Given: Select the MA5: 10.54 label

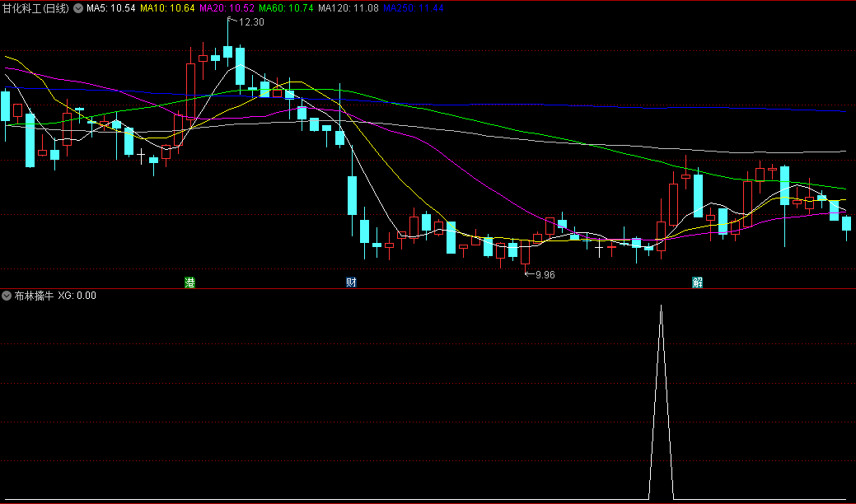Looking at the screenshot, I should click(111, 8).
